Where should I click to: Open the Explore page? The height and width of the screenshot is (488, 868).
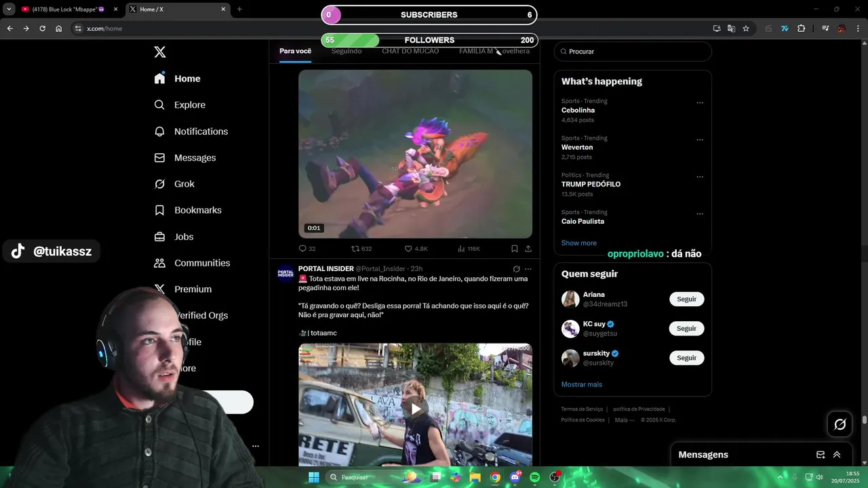[x=180, y=105]
